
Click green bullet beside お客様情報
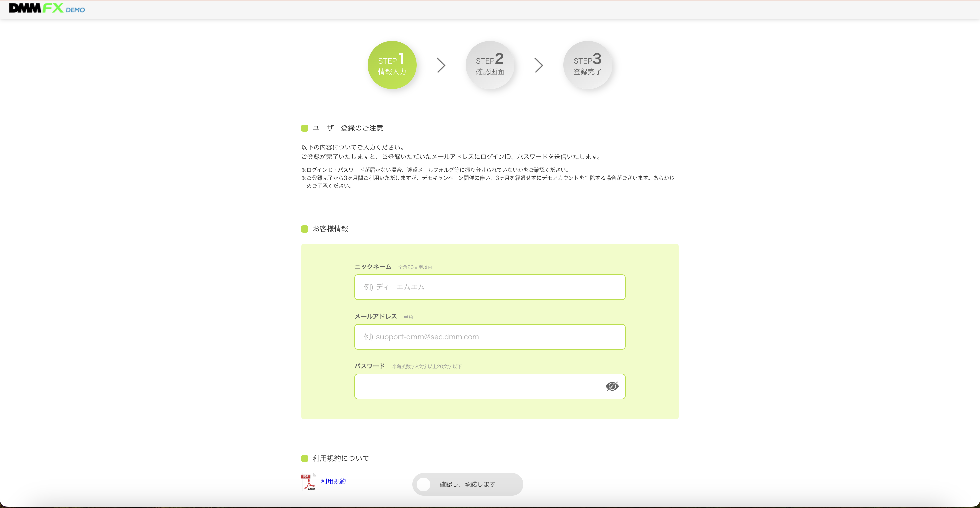(x=304, y=229)
